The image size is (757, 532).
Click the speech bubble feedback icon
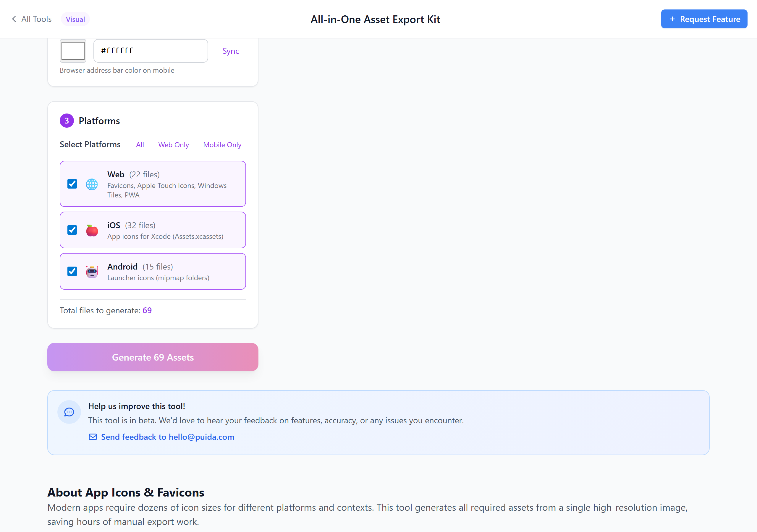(x=69, y=412)
